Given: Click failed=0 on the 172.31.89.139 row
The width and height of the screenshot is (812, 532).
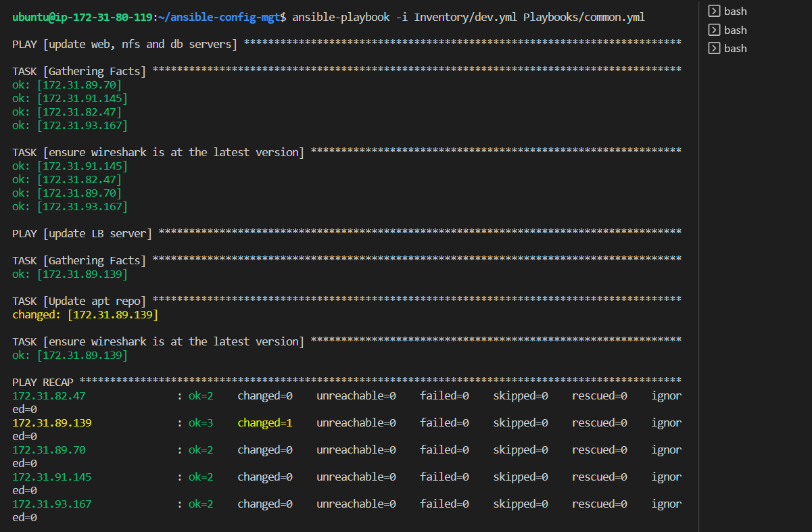Looking at the screenshot, I should click(444, 422).
